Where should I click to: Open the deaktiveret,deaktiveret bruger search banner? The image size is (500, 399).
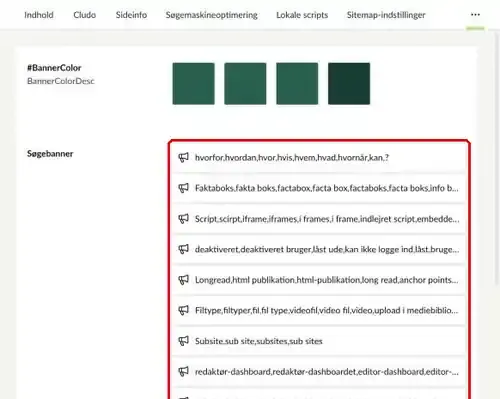(319, 249)
